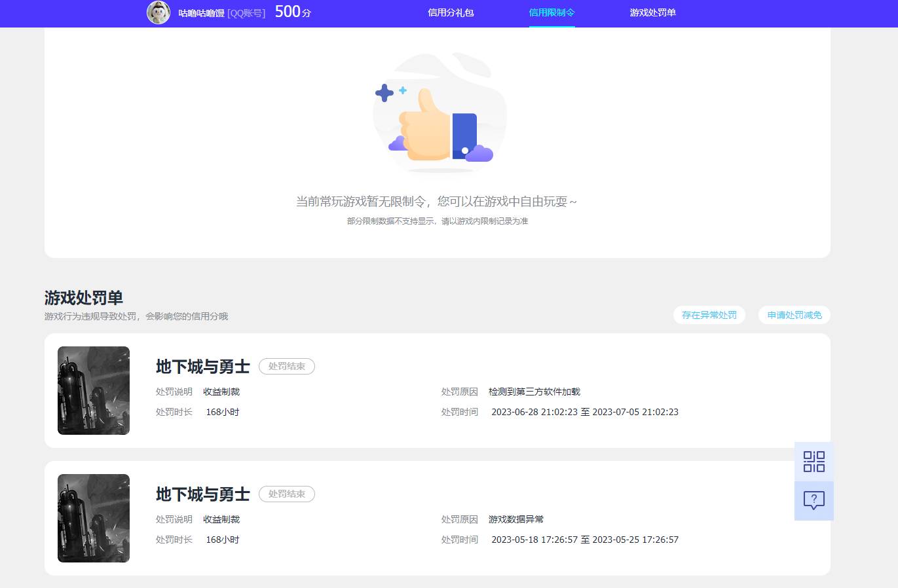Click the 处罚结束 badge on second penalty card
The image size is (898, 588).
pos(287,494)
